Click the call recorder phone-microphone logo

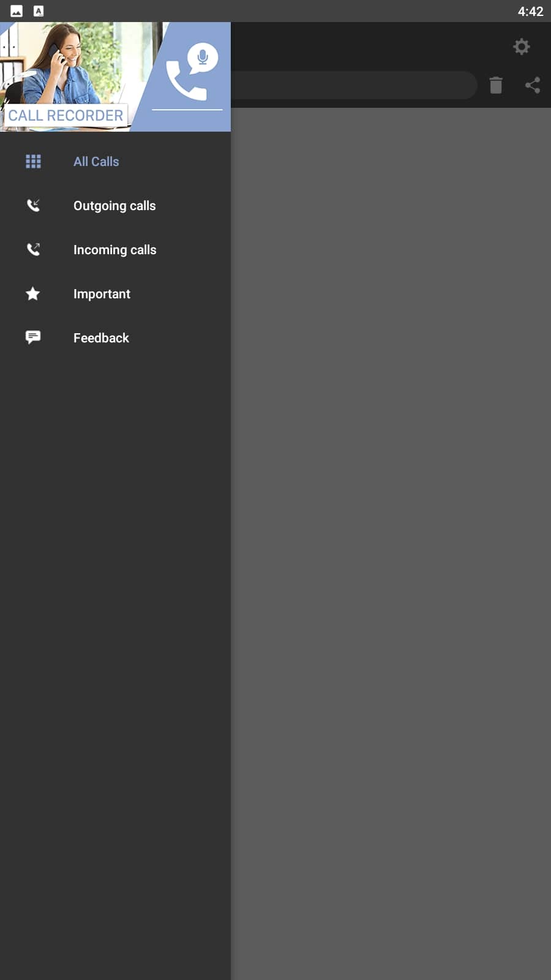192,72
